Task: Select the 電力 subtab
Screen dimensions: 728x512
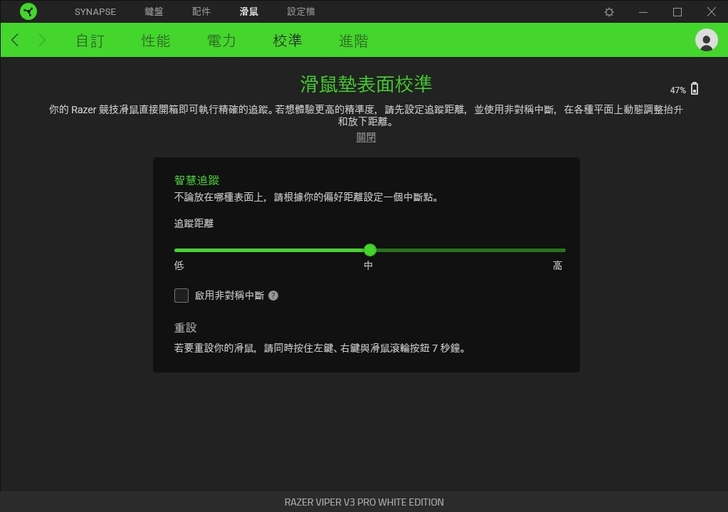Action: click(221, 41)
